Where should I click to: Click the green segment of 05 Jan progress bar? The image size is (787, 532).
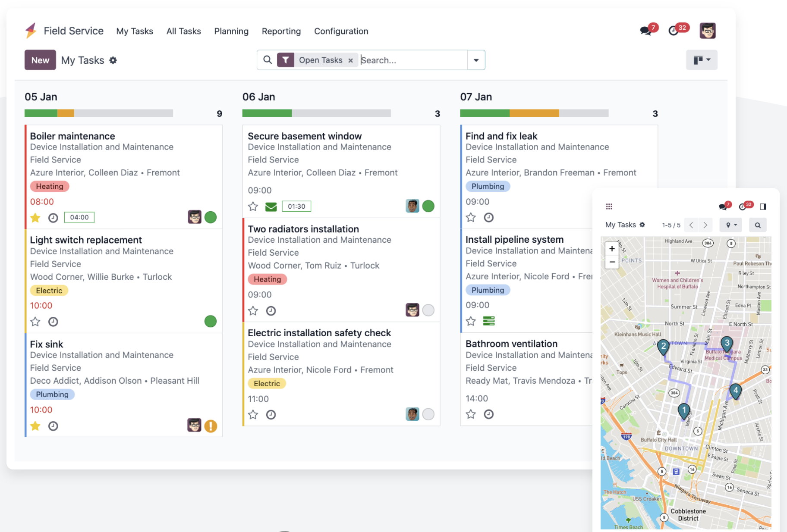point(41,113)
